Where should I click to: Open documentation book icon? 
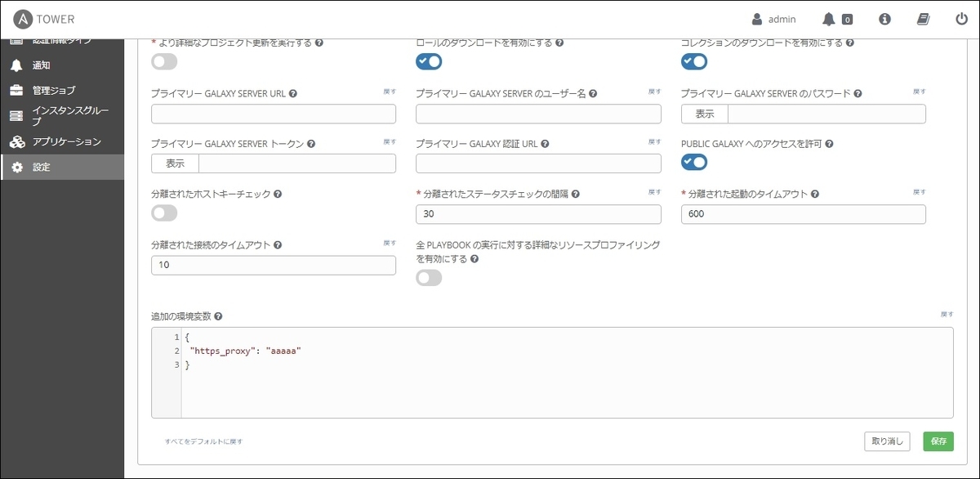coord(923,19)
